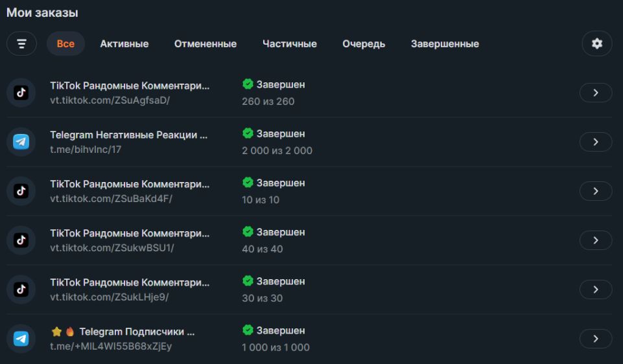Image resolution: width=623 pixels, height=364 pixels.
Task: Select the Завершенные tab
Action: [445, 44]
